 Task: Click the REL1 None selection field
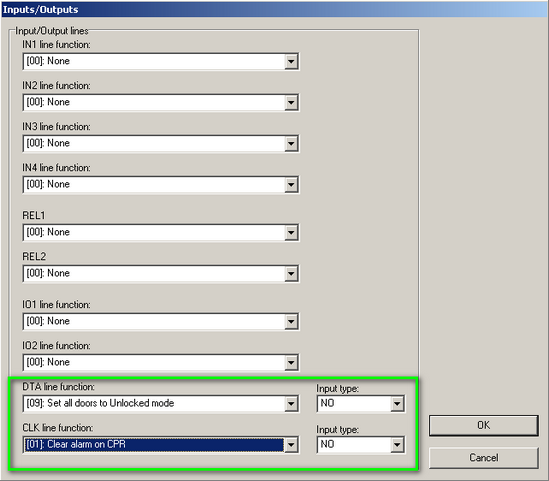point(154,232)
